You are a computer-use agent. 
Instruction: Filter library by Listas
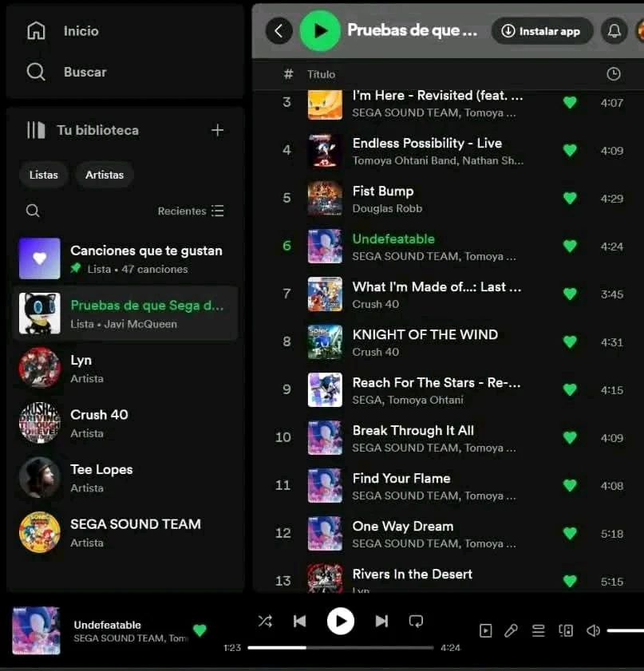point(44,175)
